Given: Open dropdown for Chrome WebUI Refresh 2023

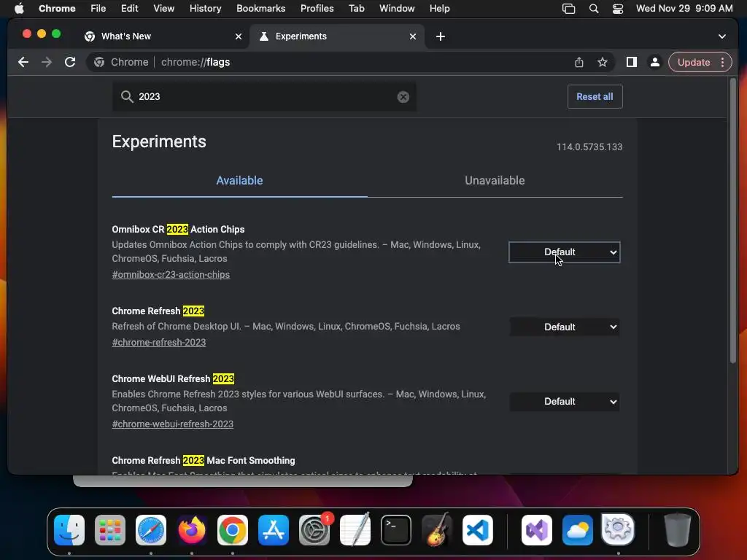Looking at the screenshot, I should point(565,402).
